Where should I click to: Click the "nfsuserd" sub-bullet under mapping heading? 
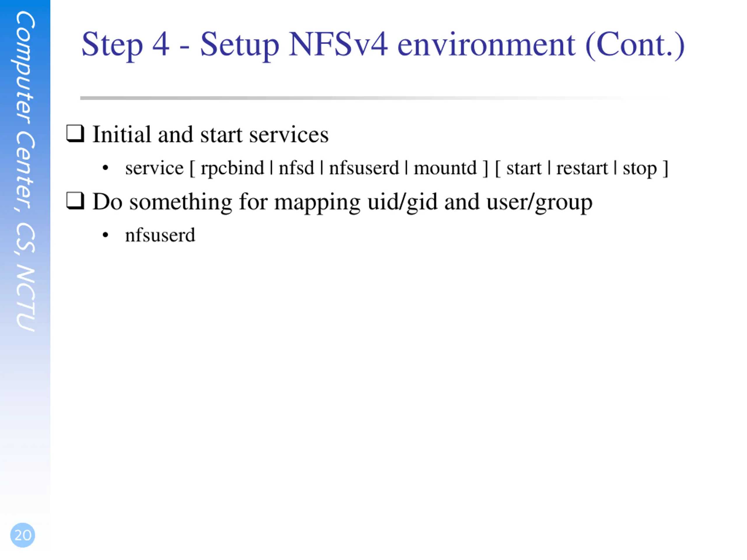point(160,235)
